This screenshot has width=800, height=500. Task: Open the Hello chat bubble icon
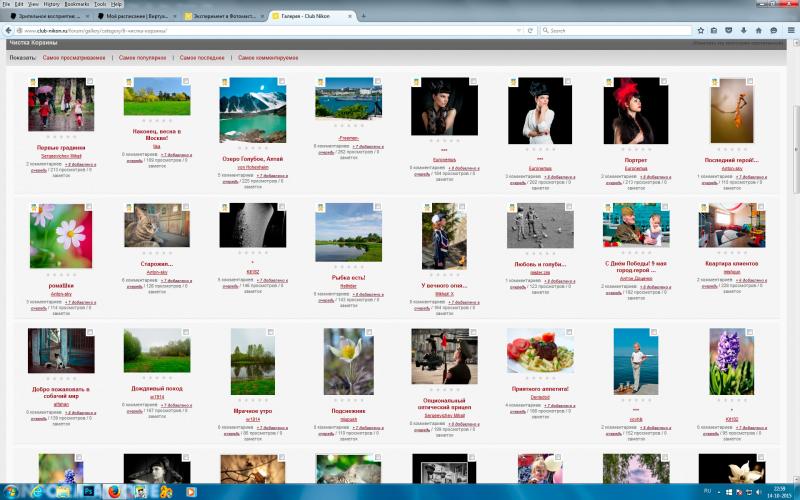pyautogui.click(x=773, y=31)
